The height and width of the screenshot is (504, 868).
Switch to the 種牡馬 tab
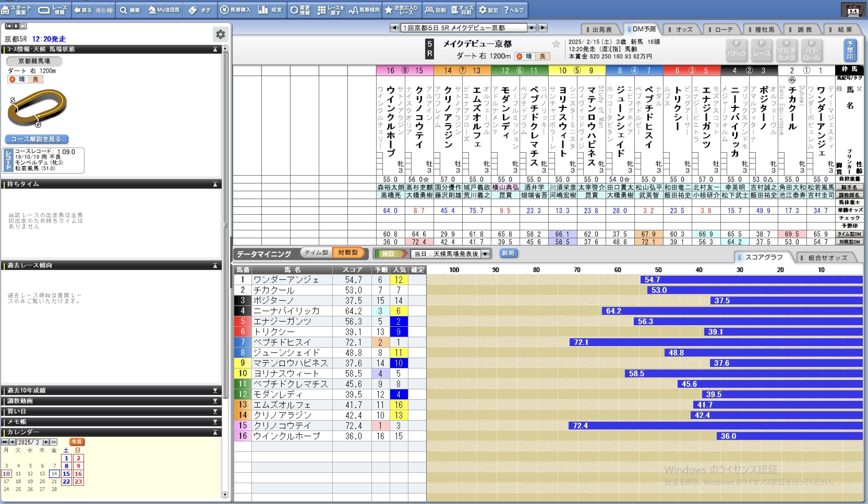point(764,30)
